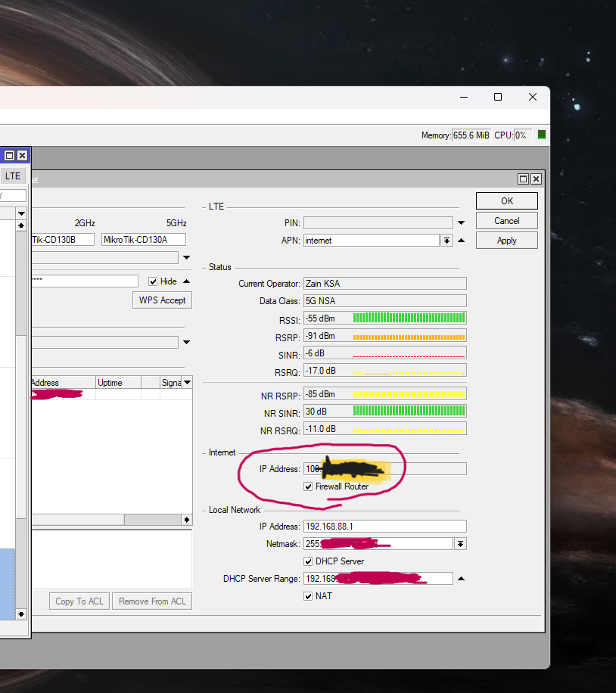
Task: Cancel the Quick Set dialog
Action: 507,221
